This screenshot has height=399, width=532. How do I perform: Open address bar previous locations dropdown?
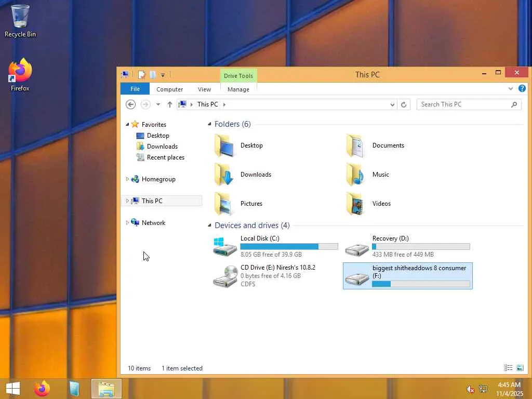[392, 104]
